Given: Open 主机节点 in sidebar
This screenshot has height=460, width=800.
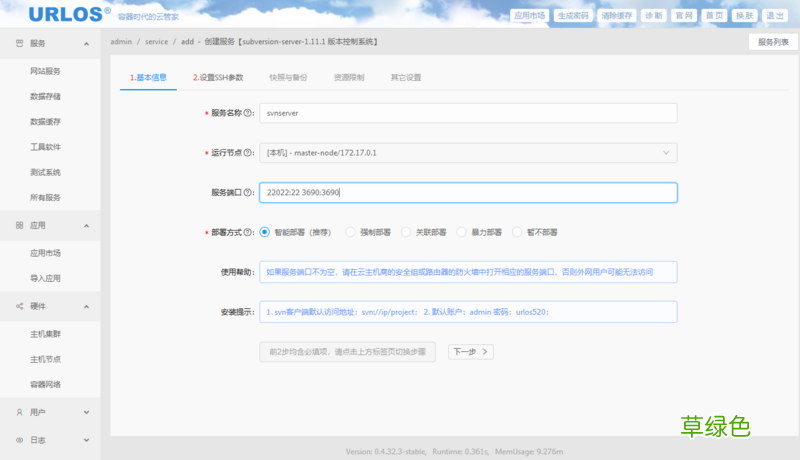Looking at the screenshot, I should click(45, 359).
